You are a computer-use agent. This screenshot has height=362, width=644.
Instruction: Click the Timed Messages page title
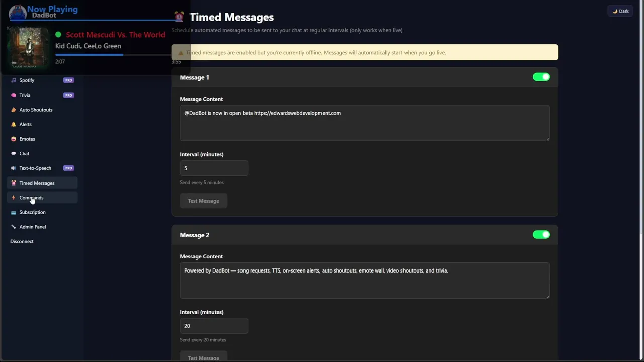coord(231,17)
